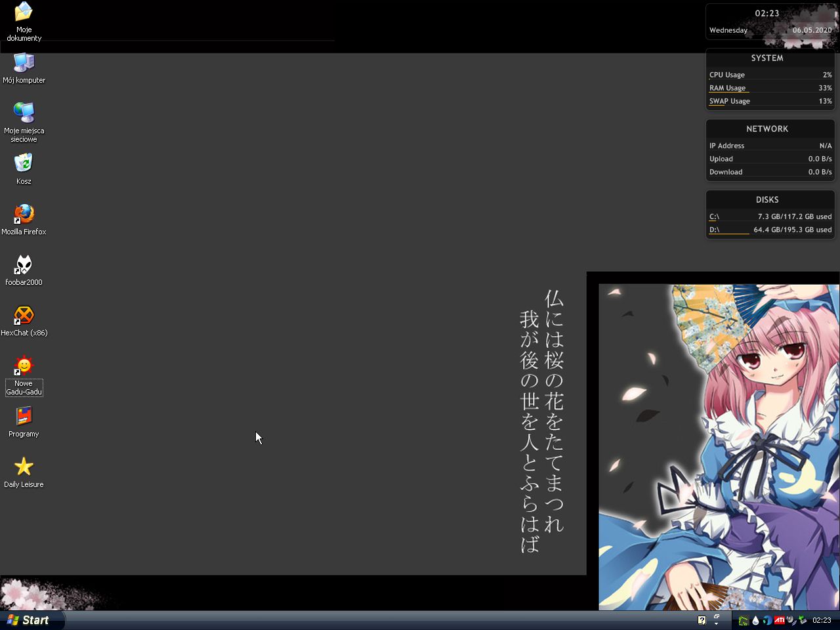Select the foobar2000 desktop shortcut
840x630 pixels.
24,270
